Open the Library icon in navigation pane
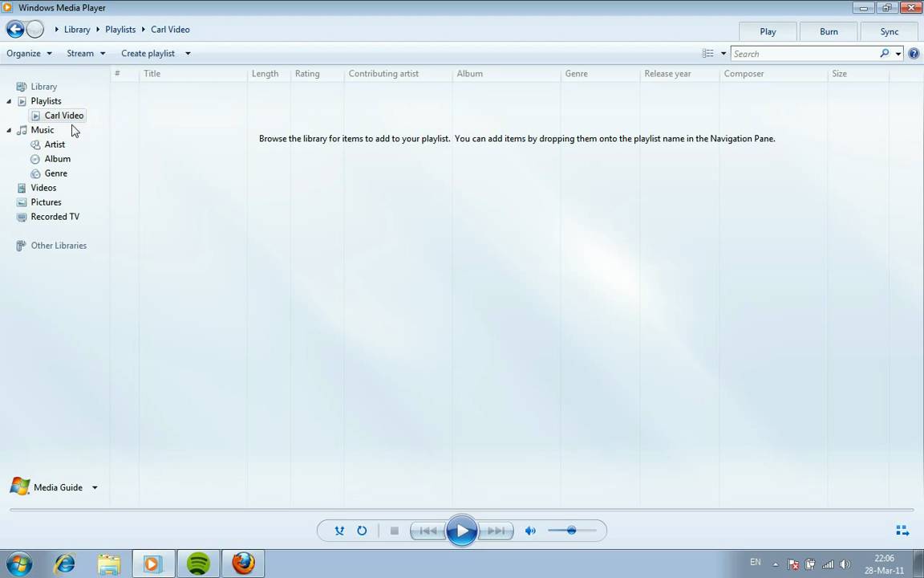924x578 pixels. coord(22,87)
